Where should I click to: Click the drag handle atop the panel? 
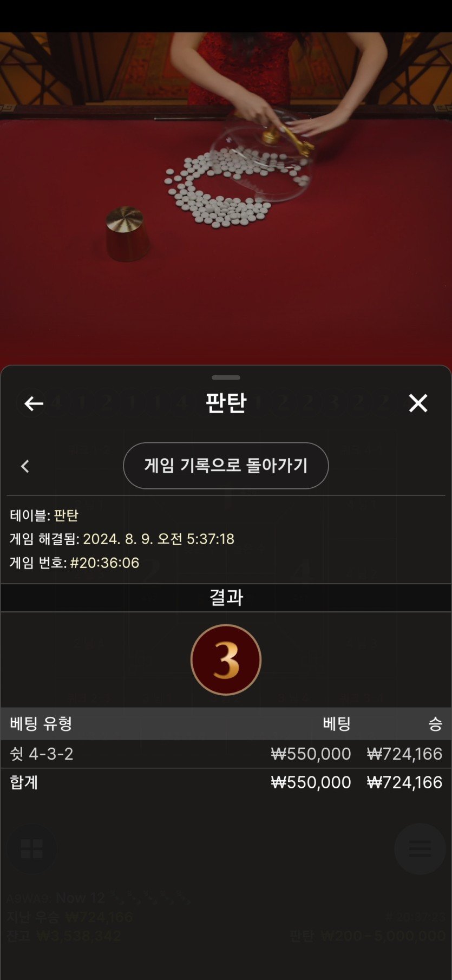(226, 377)
